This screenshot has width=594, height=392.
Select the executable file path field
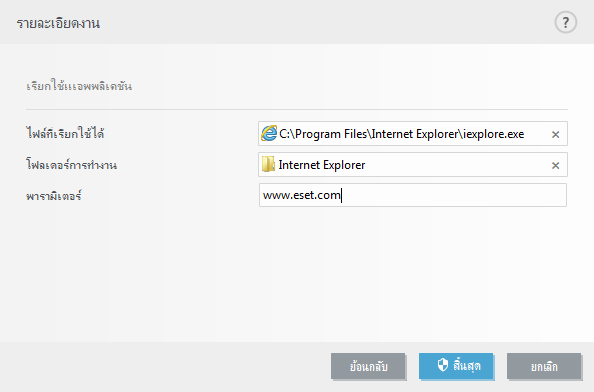(413, 134)
